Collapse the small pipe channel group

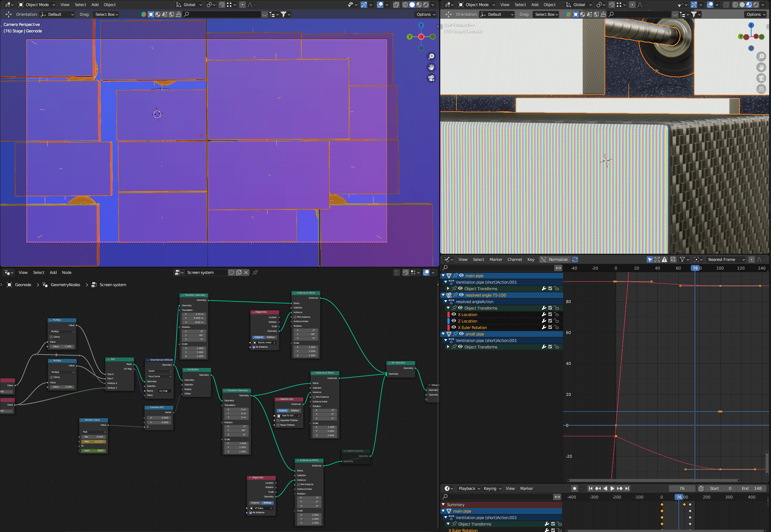pyautogui.click(x=443, y=334)
